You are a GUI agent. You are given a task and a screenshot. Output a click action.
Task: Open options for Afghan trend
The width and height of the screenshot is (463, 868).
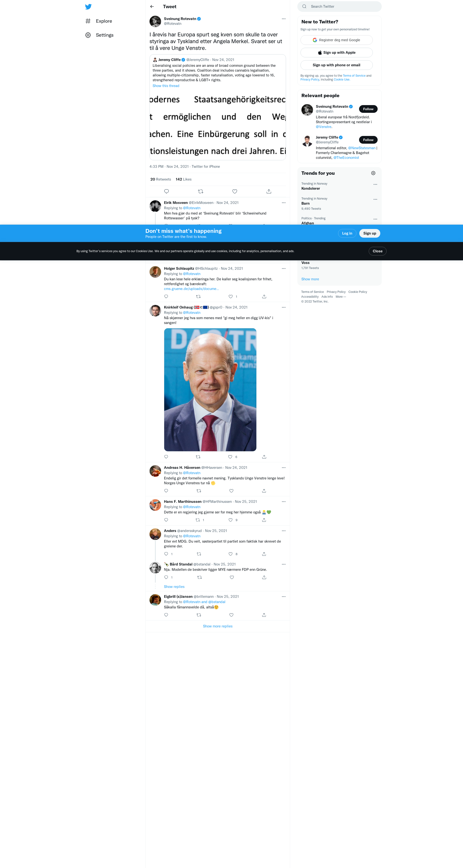click(375, 219)
